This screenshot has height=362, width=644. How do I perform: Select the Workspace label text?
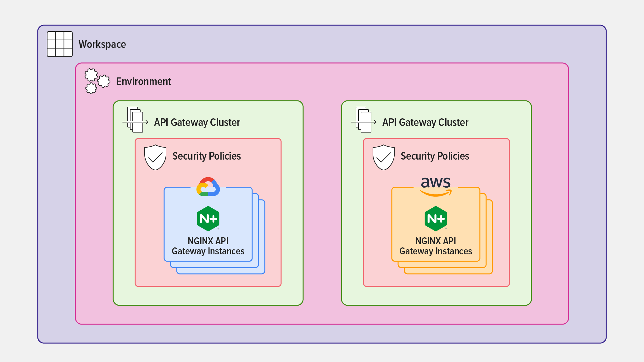(x=102, y=44)
